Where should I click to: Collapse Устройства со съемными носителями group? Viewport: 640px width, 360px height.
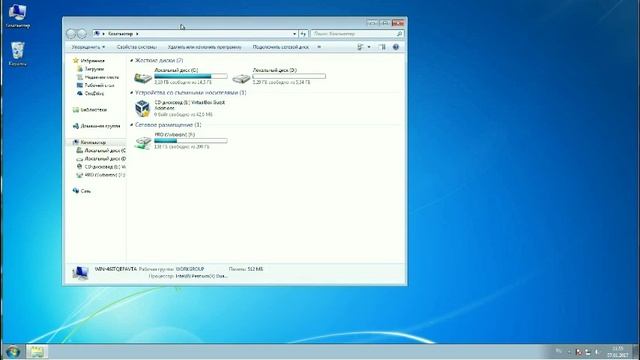131,93
